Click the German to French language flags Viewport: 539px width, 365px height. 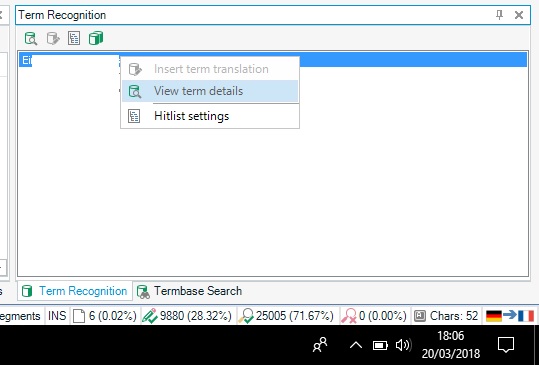point(510,316)
